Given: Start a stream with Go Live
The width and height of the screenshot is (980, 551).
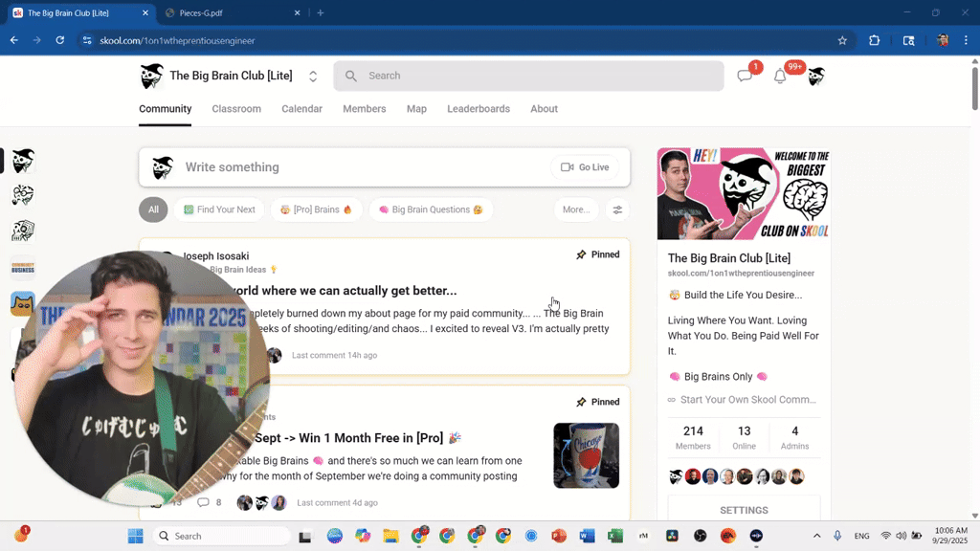Looking at the screenshot, I should (585, 167).
